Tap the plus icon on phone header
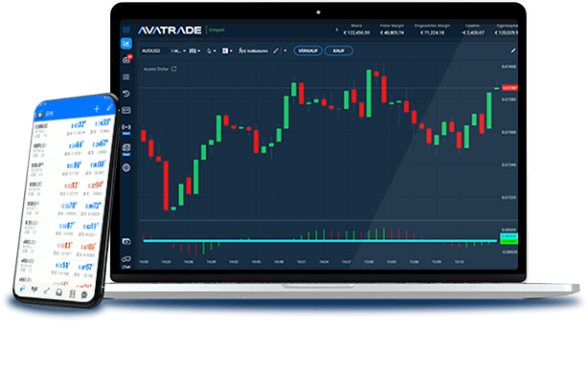This screenshot has height=373, width=588. [97, 109]
